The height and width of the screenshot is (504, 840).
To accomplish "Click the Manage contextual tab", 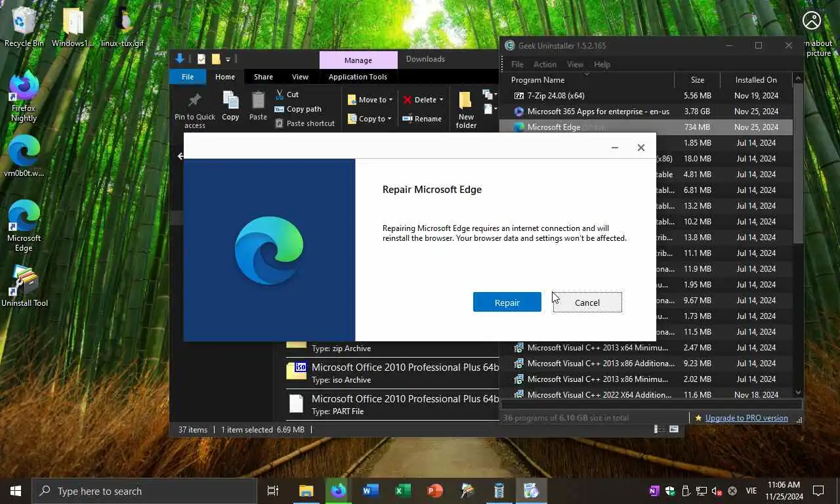I will (x=358, y=60).
